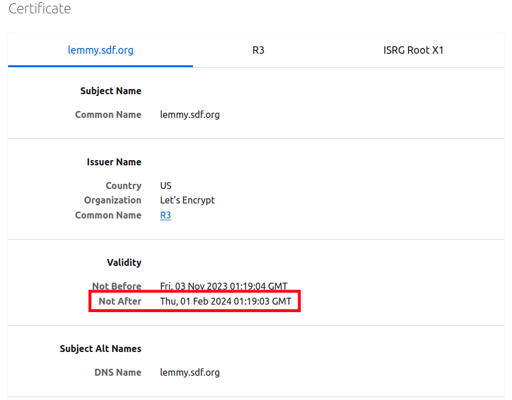Click the DNS Name field label
Viewport: 512px width, 400px height.
coord(118,372)
